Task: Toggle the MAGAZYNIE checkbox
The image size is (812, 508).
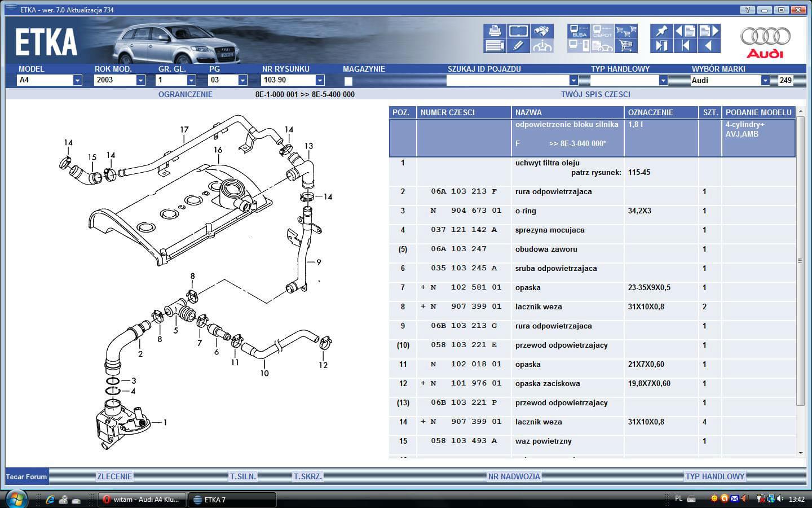Action: [348, 81]
